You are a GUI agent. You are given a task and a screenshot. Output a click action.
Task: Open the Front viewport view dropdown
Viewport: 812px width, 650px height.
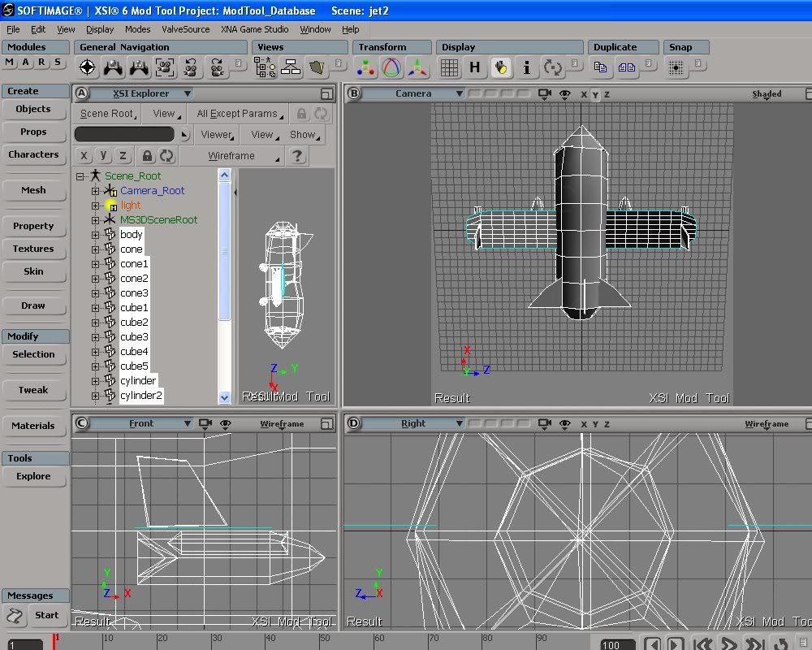coord(141,423)
